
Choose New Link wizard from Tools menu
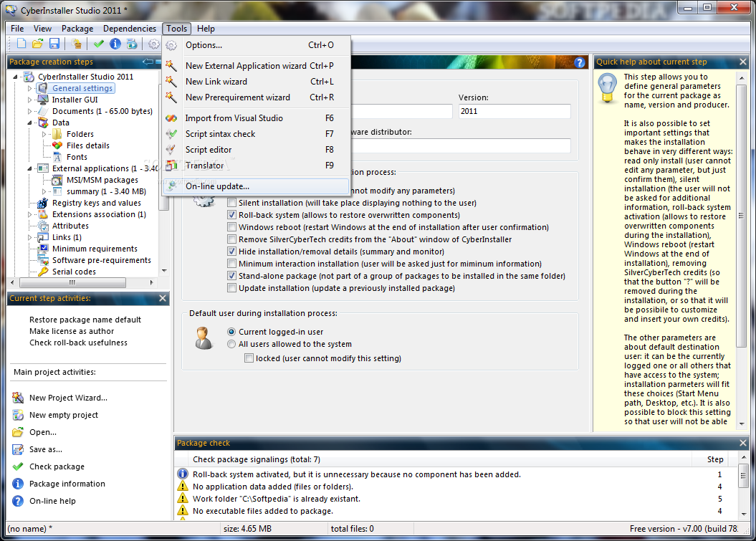(256, 82)
